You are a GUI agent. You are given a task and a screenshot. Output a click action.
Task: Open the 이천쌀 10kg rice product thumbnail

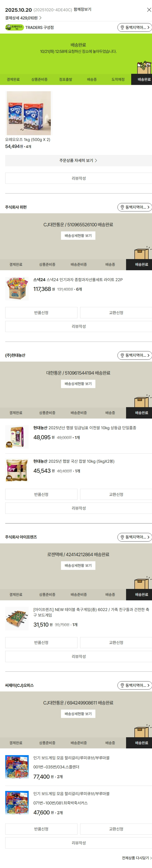(x=17, y=437)
